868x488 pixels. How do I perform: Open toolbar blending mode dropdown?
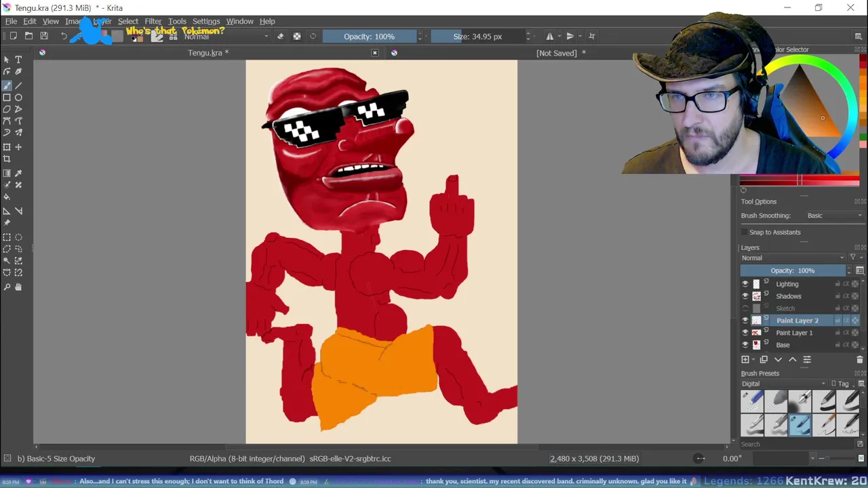[226, 36]
